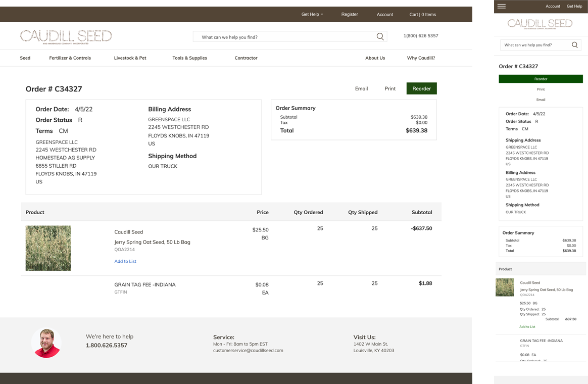Screen dimensions: 588x384
Task: Click the $25.50 price value in table
Action: pos(260,229)
